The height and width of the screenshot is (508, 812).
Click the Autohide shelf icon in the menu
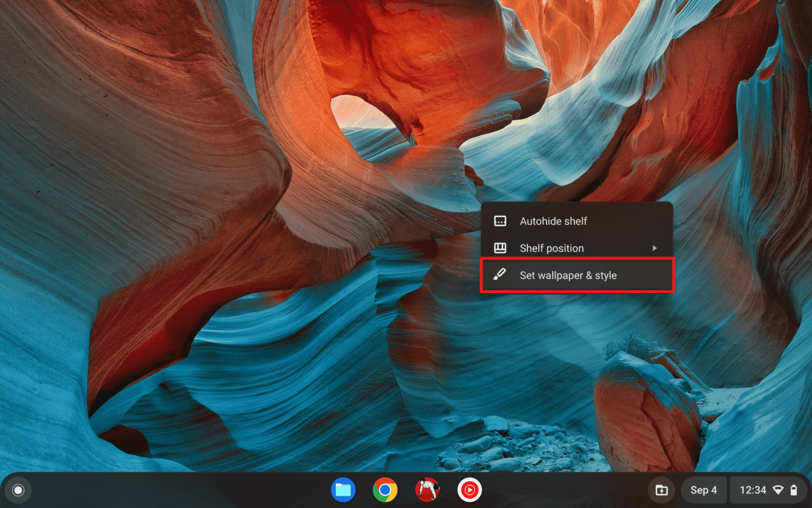click(x=500, y=221)
